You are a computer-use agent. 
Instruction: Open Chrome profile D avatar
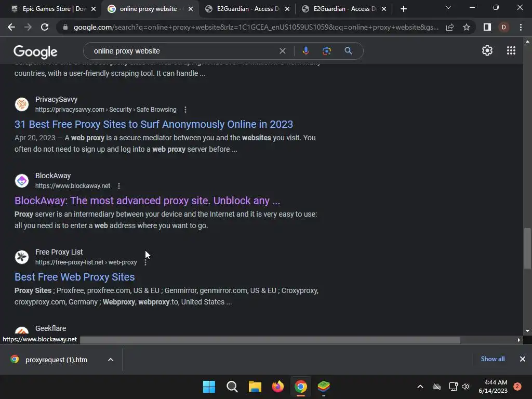[x=503, y=27]
